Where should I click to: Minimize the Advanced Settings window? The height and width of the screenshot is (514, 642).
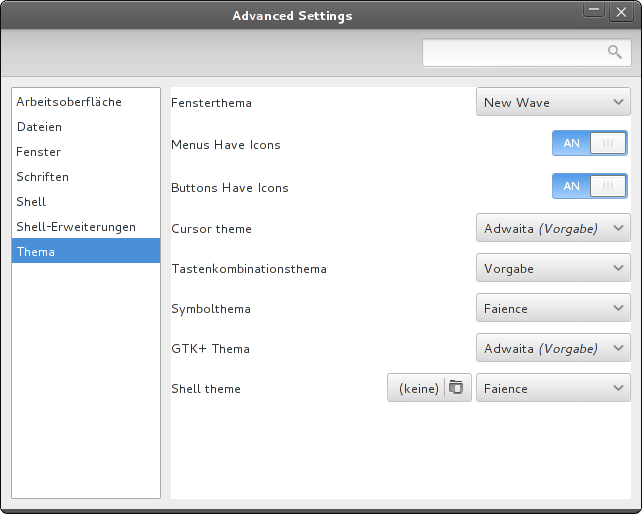pyautogui.click(x=594, y=11)
